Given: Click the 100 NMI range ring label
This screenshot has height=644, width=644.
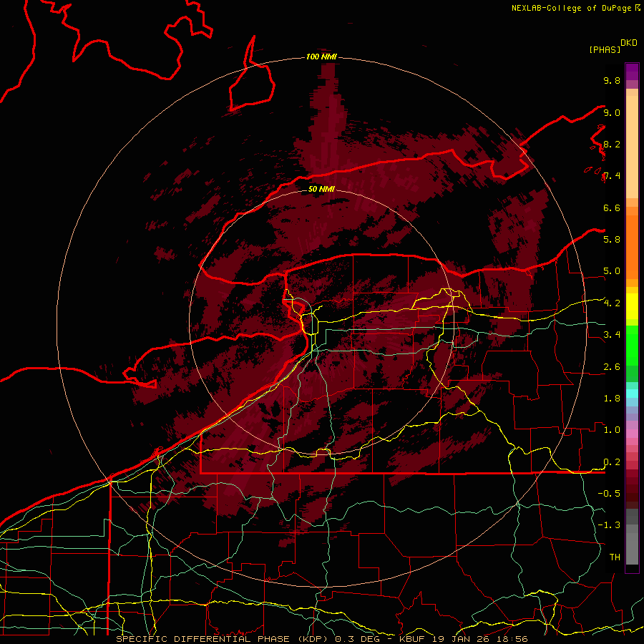Looking at the screenshot, I should 321,57.
